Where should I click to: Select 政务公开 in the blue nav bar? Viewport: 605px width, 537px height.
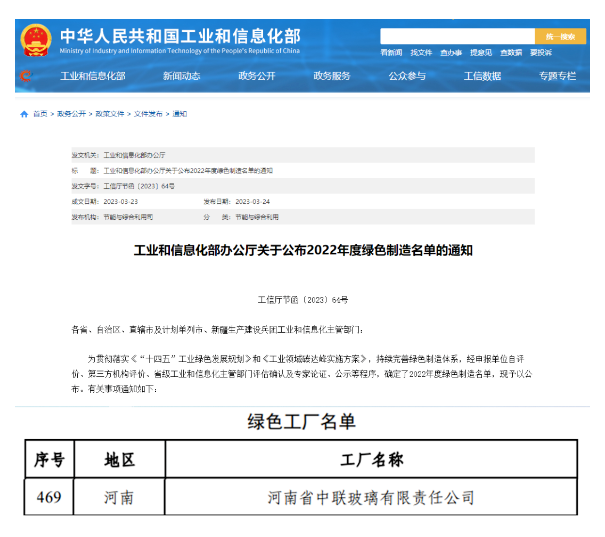pyautogui.click(x=257, y=76)
